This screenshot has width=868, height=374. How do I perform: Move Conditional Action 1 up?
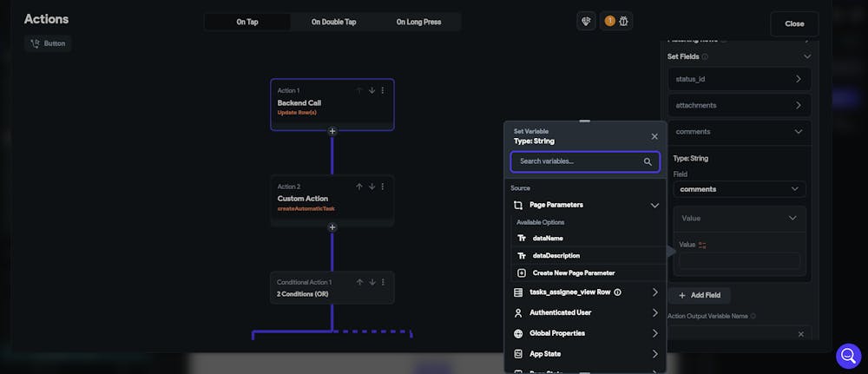pos(358,282)
